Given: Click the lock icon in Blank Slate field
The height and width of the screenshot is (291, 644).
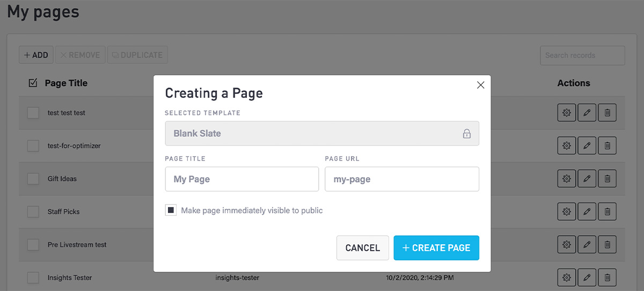Looking at the screenshot, I should tap(467, 134).
